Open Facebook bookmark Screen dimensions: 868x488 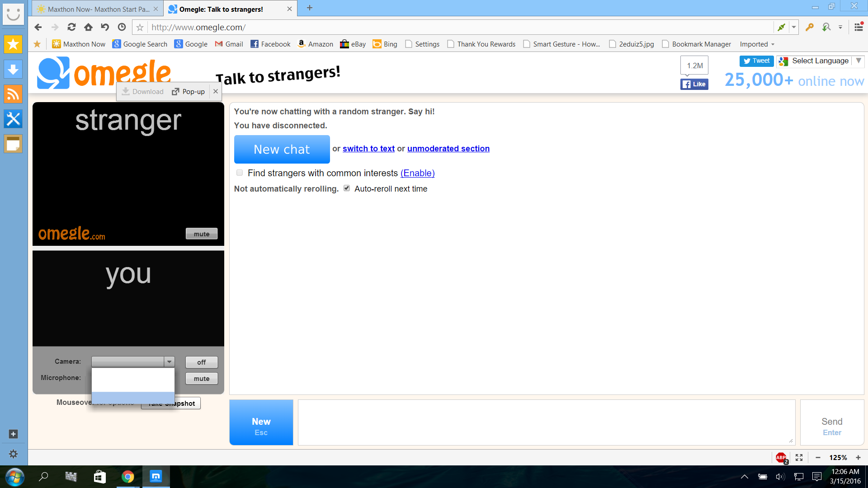point(270,44)
